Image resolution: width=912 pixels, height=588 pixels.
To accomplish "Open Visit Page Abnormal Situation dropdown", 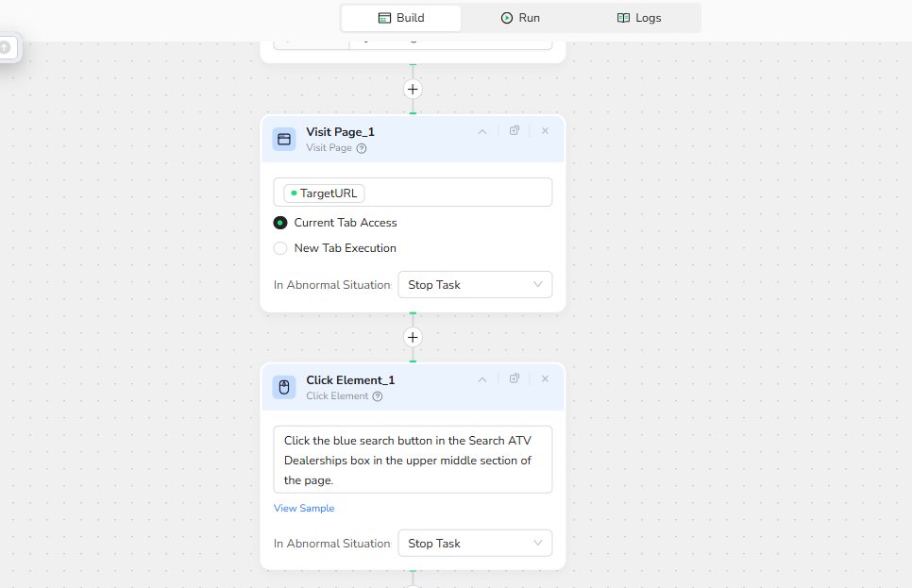I will click(475, 285).
